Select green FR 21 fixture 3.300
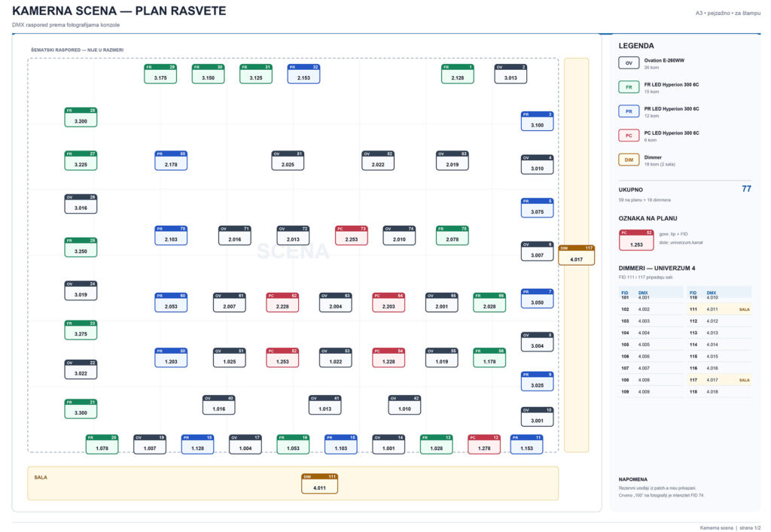This screenshot has width=771, height=532. click(81, 409)
